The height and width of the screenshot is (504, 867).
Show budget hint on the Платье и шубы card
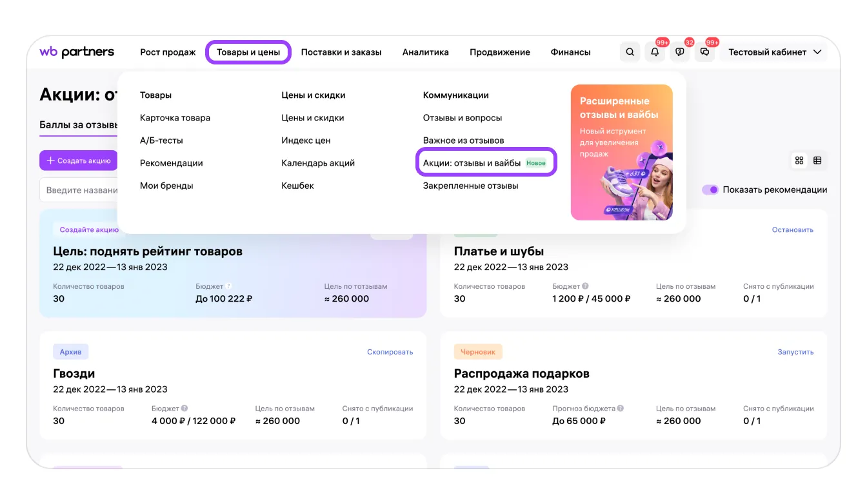click(585, 286)
